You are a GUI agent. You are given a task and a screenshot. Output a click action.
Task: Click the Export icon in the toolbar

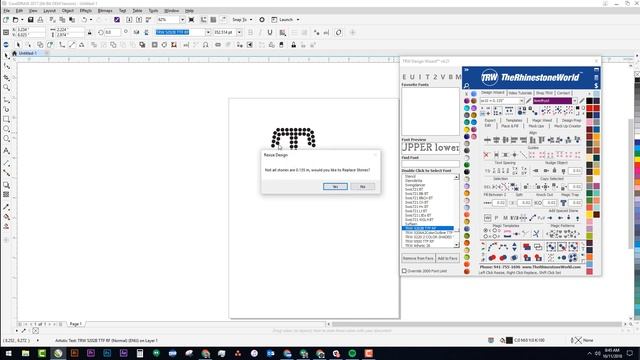click(x=139, y=20)
